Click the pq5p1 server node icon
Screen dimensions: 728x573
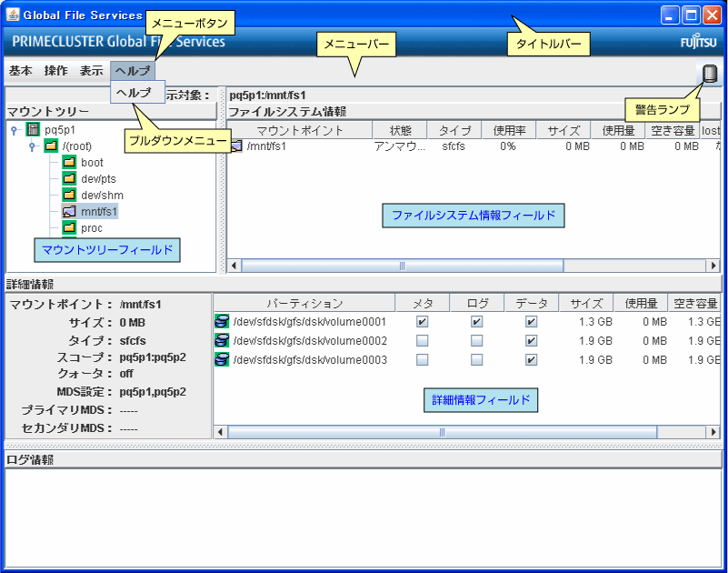[33, 130]
